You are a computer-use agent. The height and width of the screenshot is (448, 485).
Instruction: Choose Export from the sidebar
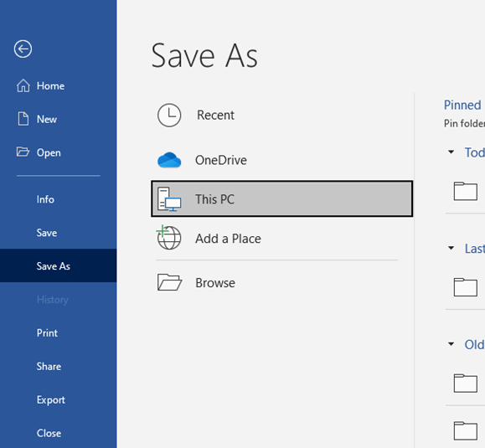pos(59,399)
